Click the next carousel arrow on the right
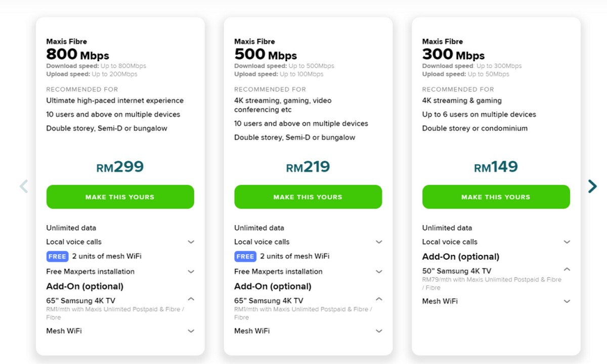This screenshot has height=364, width=607. 592,186
